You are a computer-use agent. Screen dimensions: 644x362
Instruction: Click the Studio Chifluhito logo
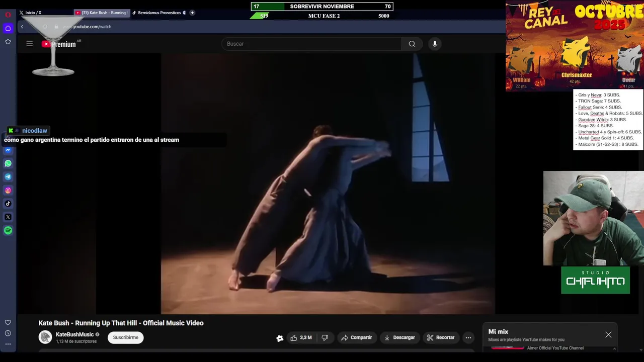pos(596,280)
